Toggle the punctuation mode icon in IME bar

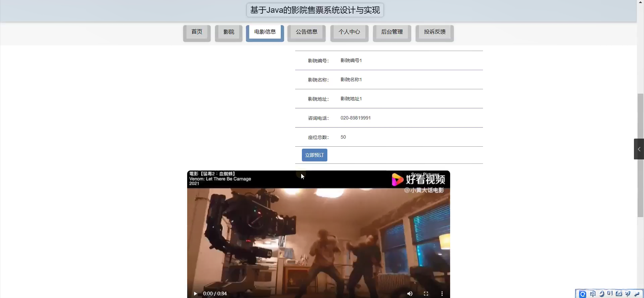(610, 294)
